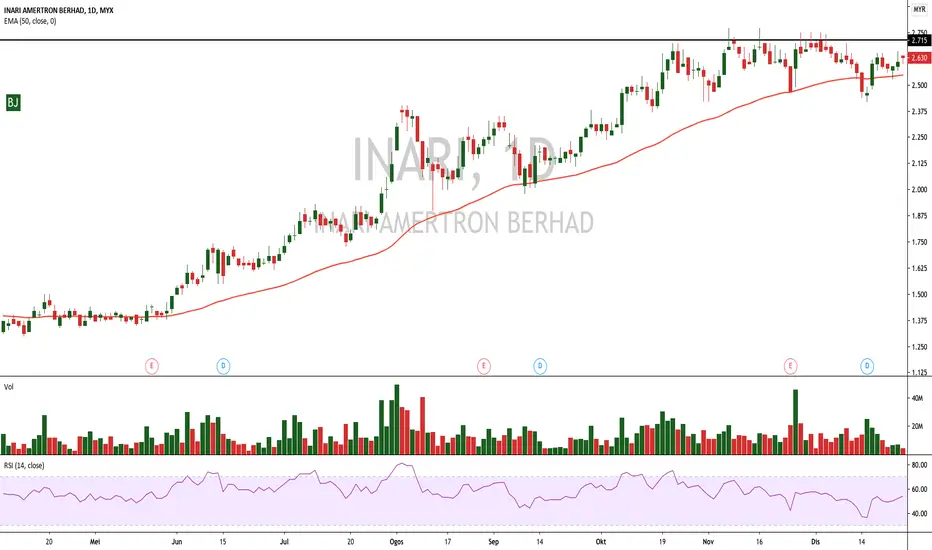Click the MYR currency button
The height and width of the screenshot is (550, 932).
point(920,10)
